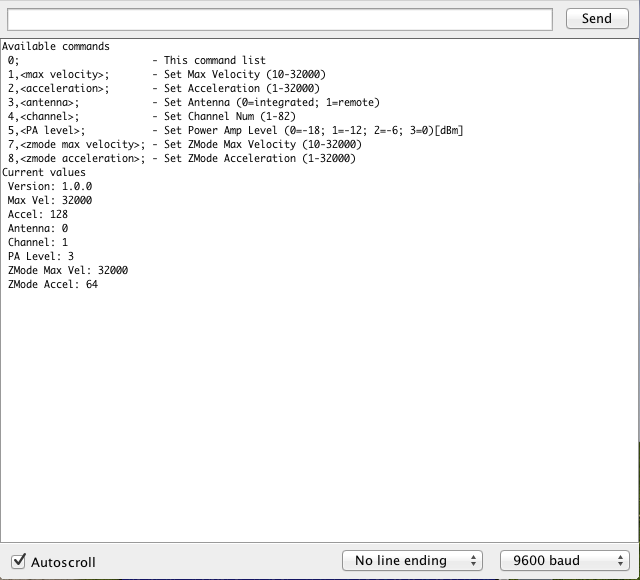The height and width of the screenshot is (580, 640).
Task: Open the No line ending dropdown
Action: [x=412, y=560]
